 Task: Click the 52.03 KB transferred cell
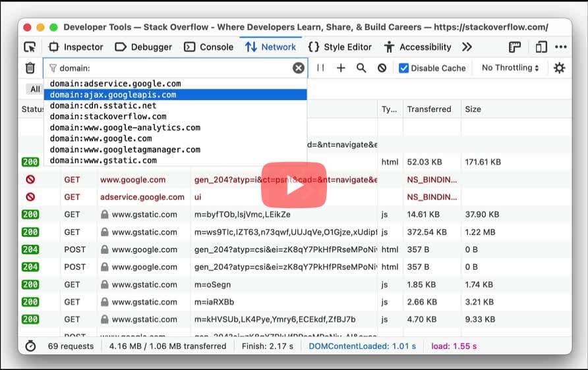tap(425, 162)
